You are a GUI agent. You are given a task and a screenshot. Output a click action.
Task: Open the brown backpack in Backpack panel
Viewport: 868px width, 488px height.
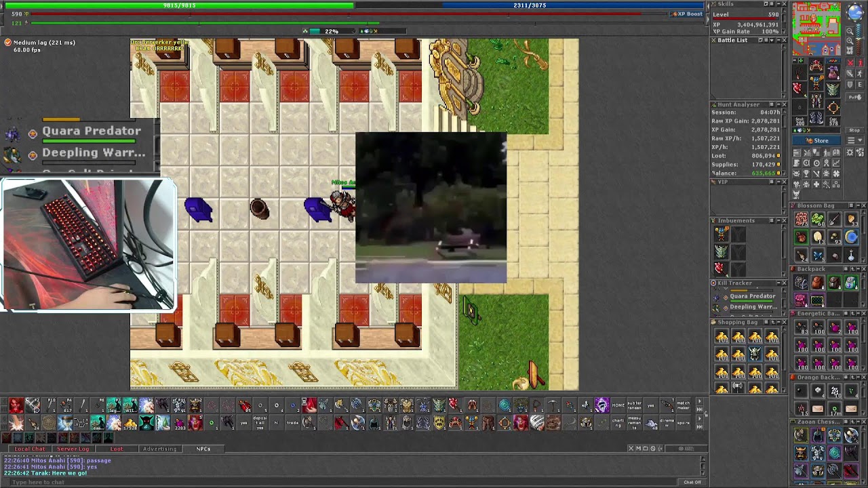[818, 283]
